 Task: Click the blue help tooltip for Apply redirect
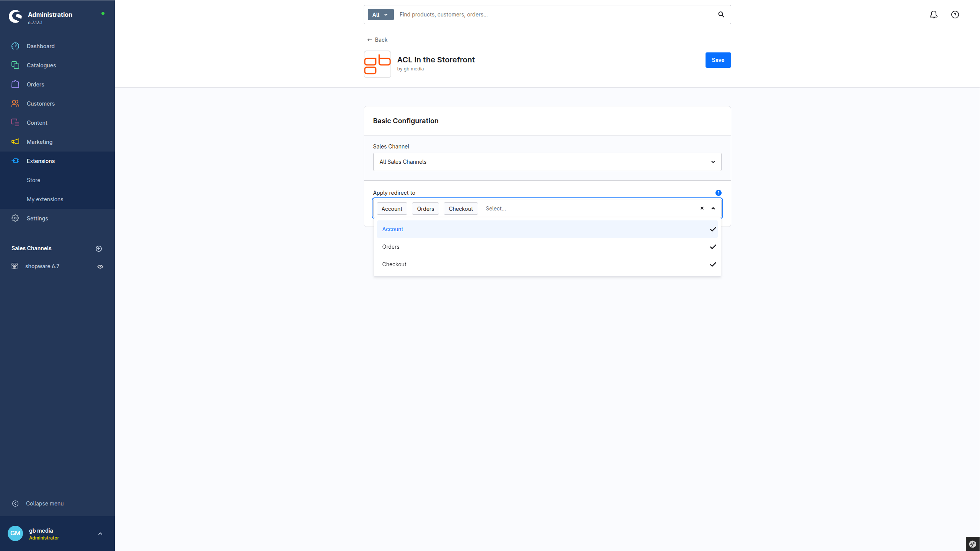coord(719,193)
